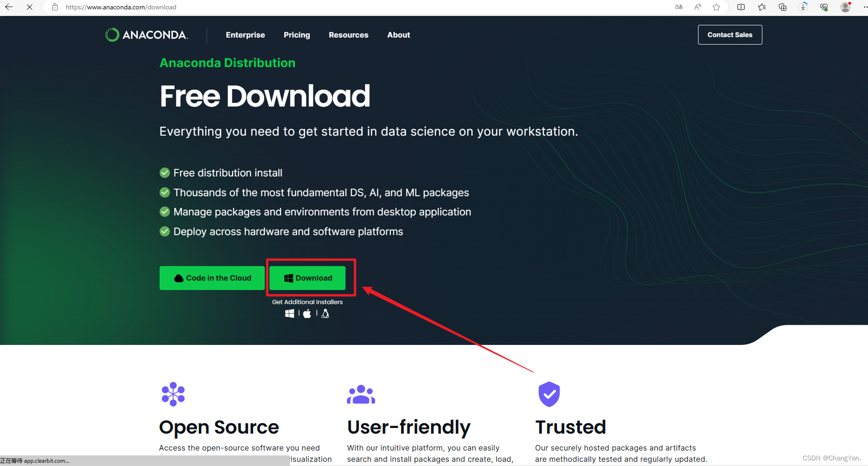Open the user profile avatar
The width and height of the screenshot is (868, 466).
pyautogui.click(x=845, y=7)
